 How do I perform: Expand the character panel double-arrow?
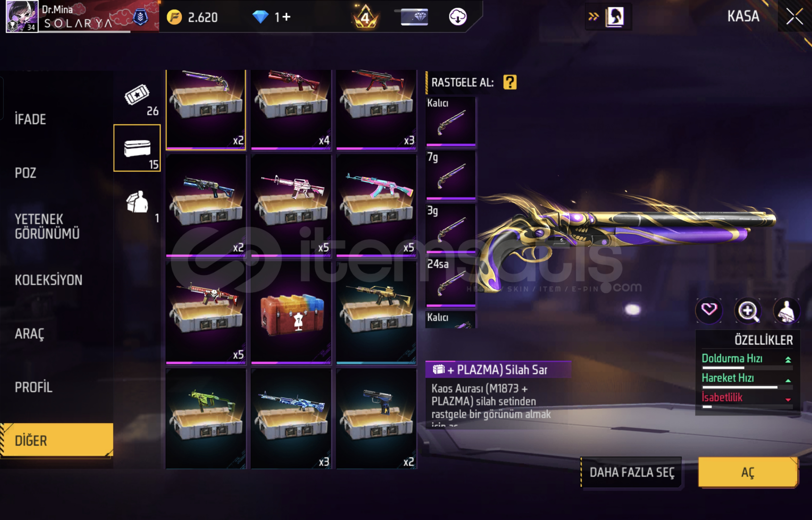(x=594, y=17)
